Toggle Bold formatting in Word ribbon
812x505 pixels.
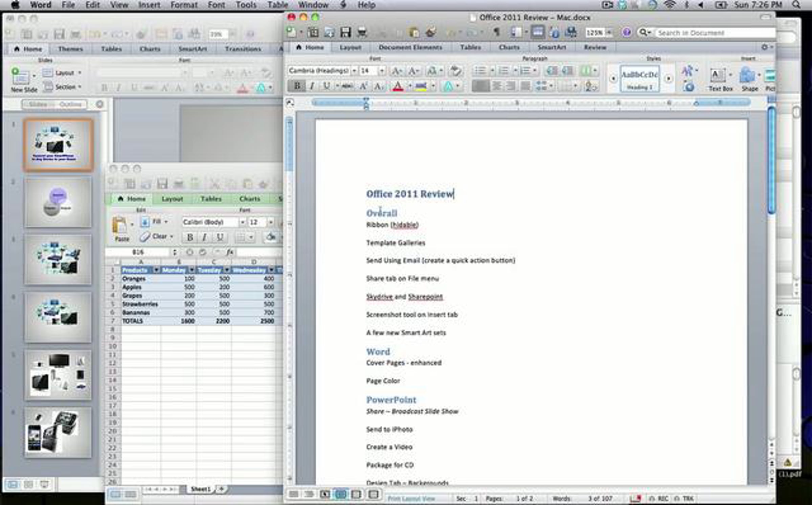tap(297, 86)
